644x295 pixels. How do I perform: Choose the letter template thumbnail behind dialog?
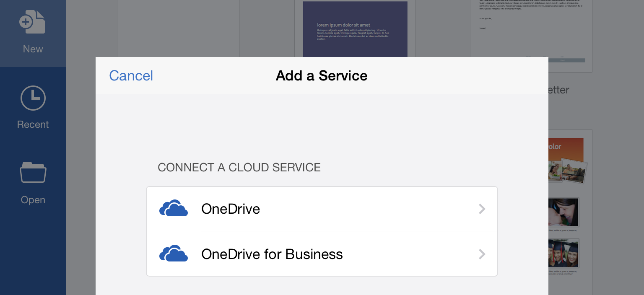(x=532, y=36)
